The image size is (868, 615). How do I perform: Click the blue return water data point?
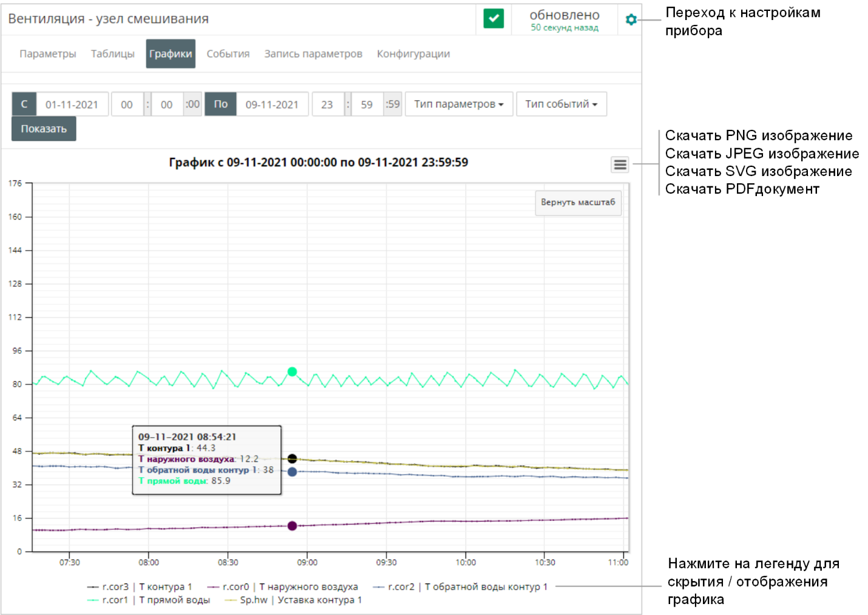click(x=292, y=472)
